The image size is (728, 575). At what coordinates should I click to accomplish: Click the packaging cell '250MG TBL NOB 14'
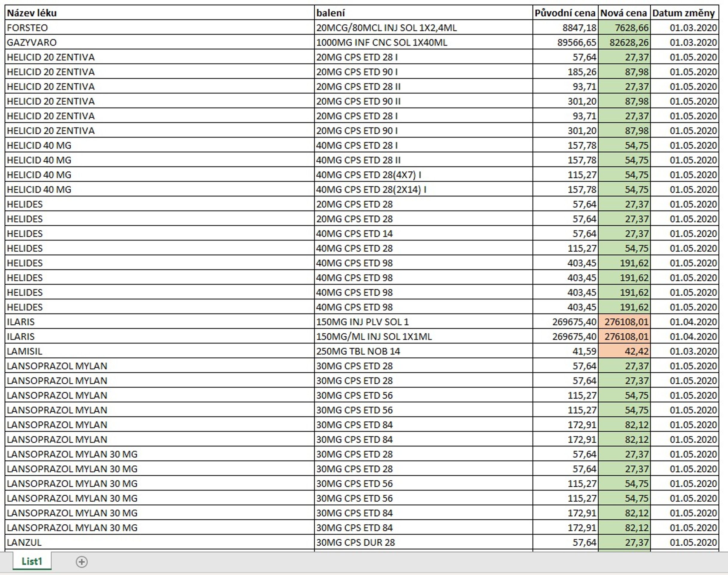click(x=423, y=351)
